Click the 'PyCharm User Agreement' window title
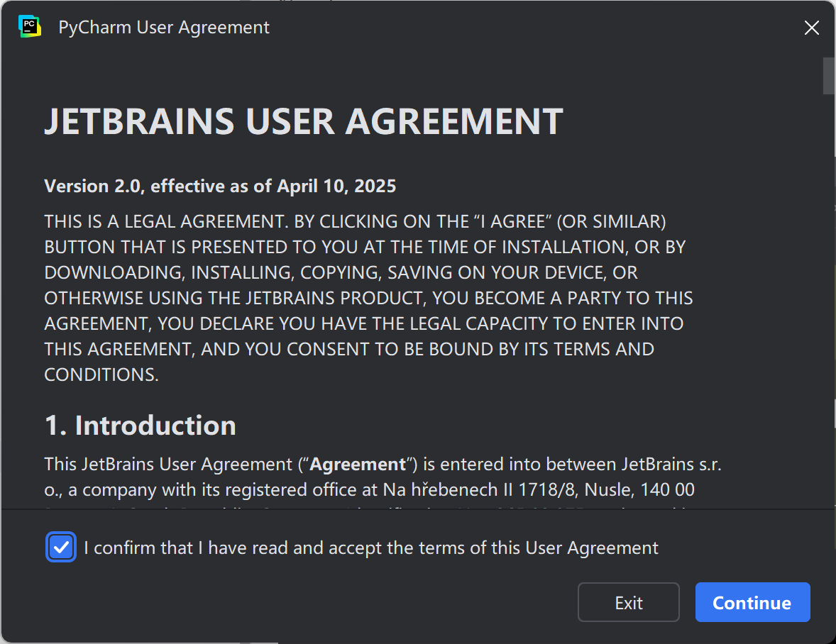The width and height of the screenshot is (836, 644). (x=164, y=28)
